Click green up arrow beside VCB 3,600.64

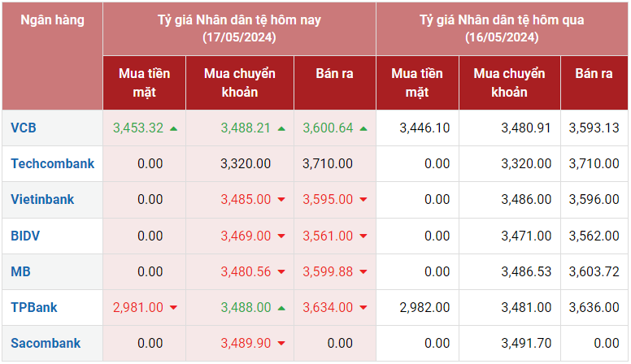pos(363,128)
